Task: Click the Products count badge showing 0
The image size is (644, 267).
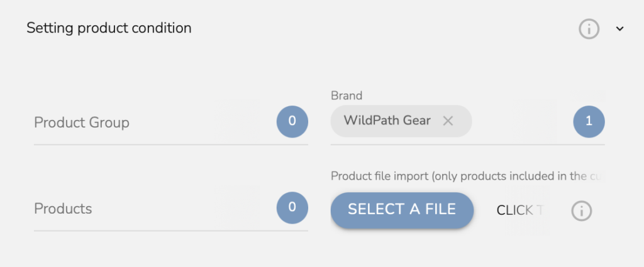Action: click(x=292, y=207)
